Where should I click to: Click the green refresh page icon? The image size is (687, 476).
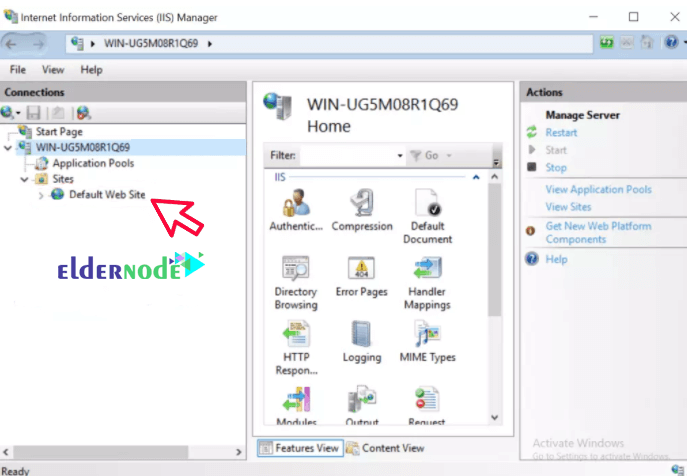coord(606,43)
